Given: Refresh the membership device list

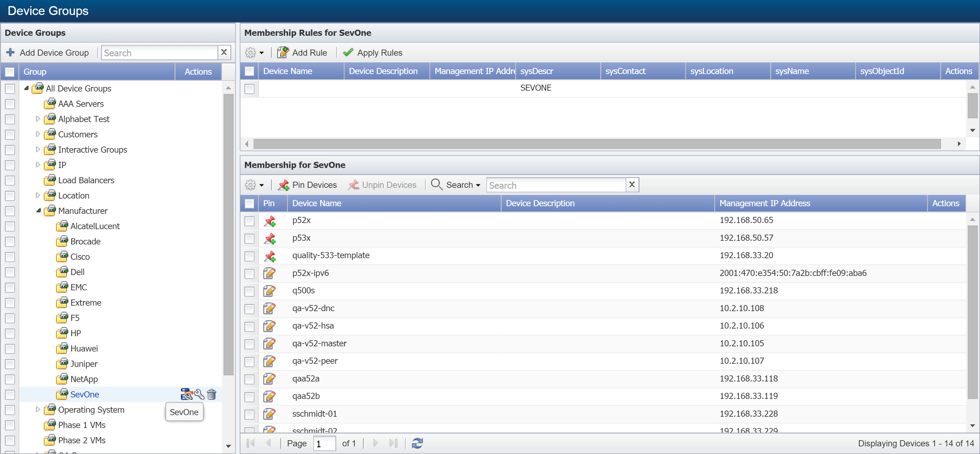Looking at the screenshot, I should coord(417,443).
